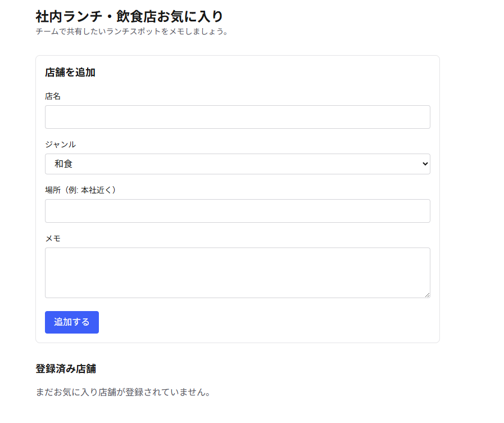Click the 店名 label
Image resolution: width=504 pixels, height=423 pixels.
(x=53, y=96)
